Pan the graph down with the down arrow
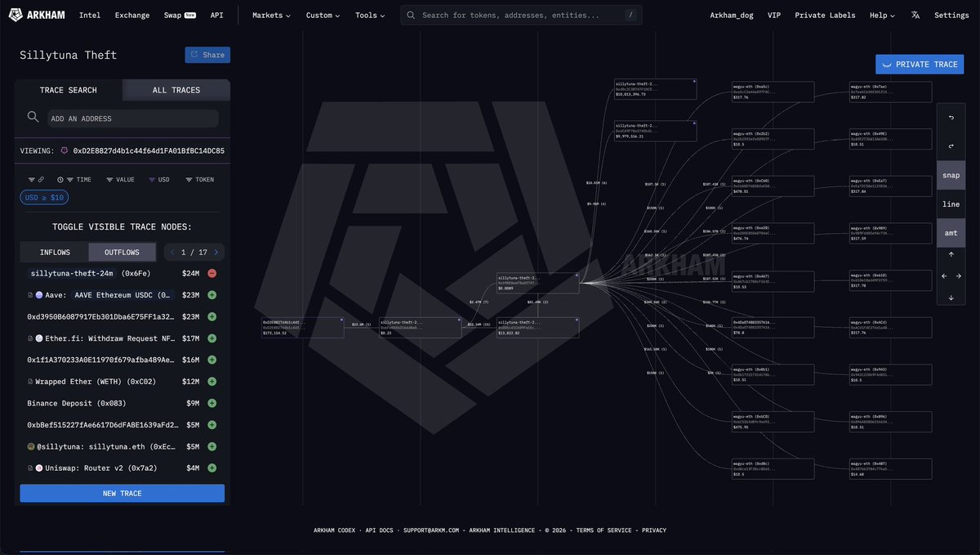The height and width of the screenshot is (555, 980). (951, 298)
